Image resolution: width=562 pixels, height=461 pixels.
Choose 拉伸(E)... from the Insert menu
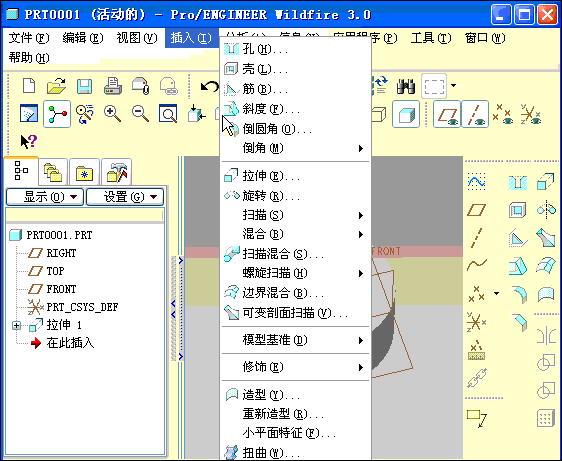click(x=295, y=176)
